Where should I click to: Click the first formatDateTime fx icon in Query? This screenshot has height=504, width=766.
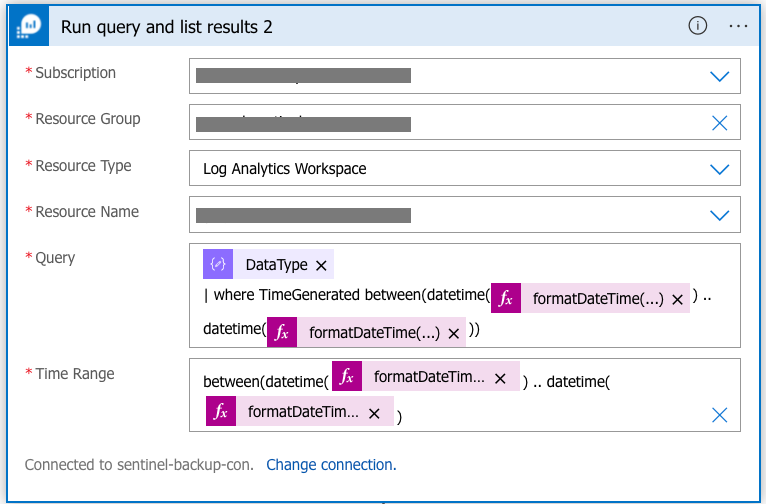505,298
